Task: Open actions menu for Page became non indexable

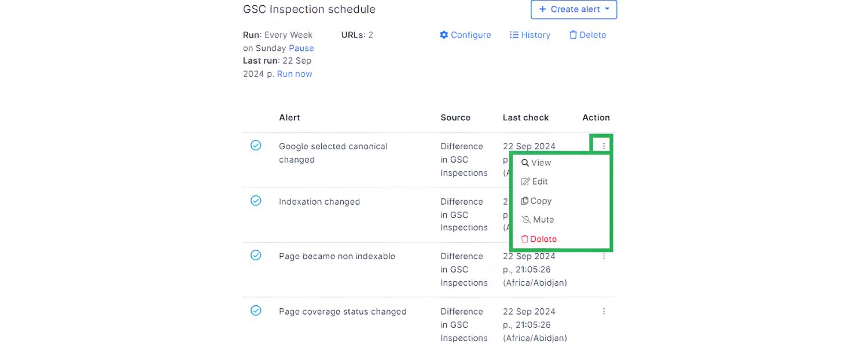Action: pos(604,256)
